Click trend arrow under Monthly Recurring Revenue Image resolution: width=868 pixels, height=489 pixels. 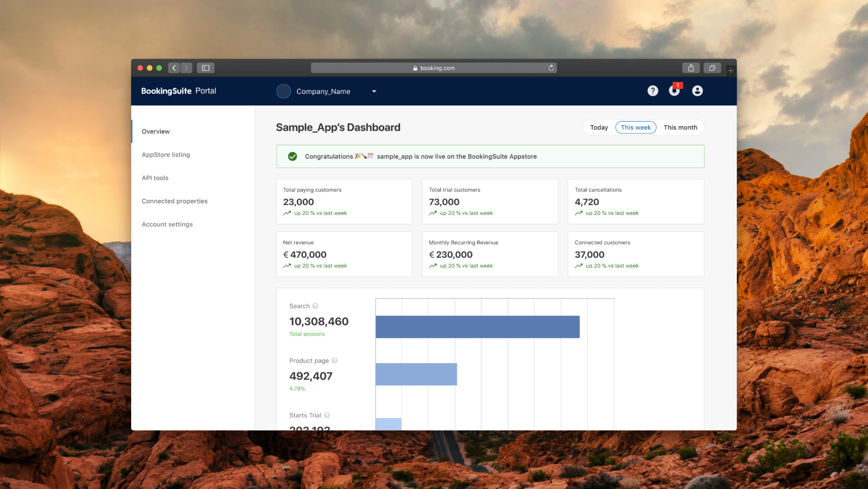point(433,266)
